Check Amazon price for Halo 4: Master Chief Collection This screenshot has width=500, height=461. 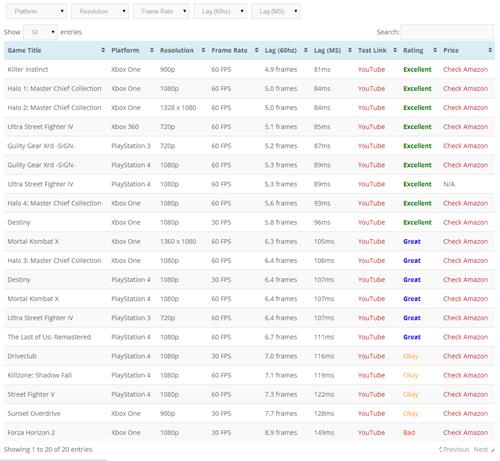click(x=465, y=203)
